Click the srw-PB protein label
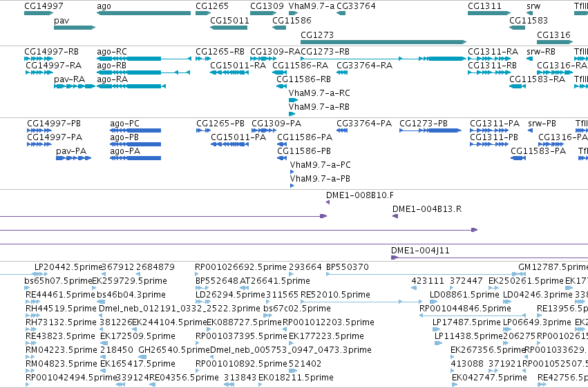Image resolution: width=588 pixels, height=388 pixels. coord(542,124)
